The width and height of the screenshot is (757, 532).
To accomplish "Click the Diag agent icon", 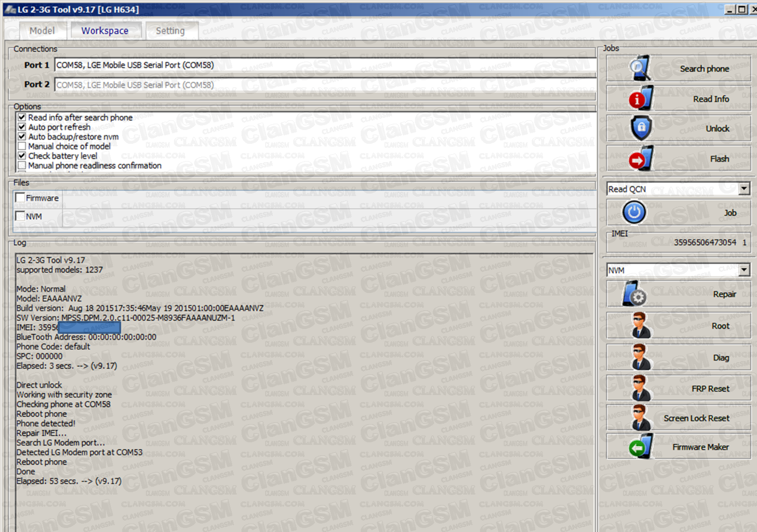I will pos(641,357).
